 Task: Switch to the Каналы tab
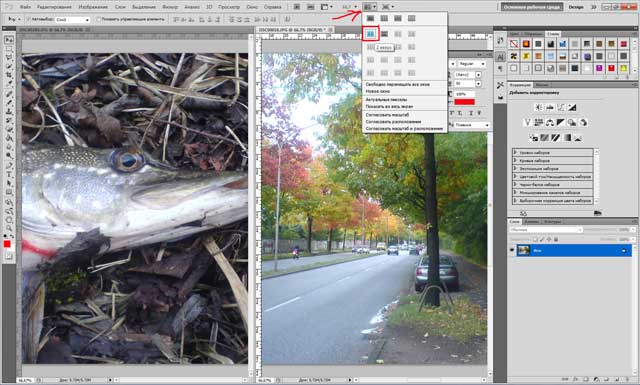(531, 222)
